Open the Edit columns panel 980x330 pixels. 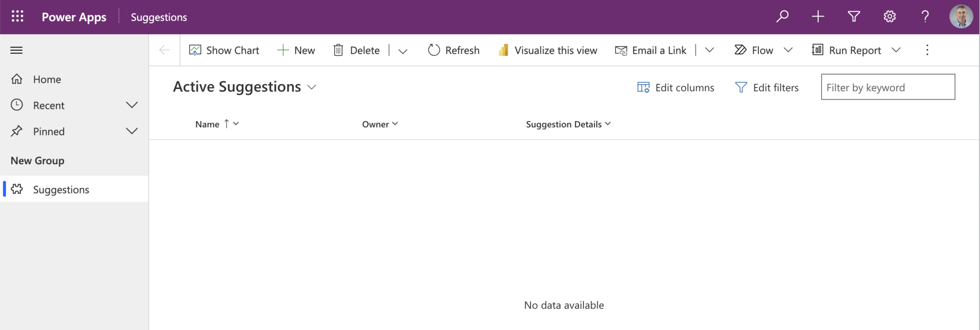click(676, 87)
